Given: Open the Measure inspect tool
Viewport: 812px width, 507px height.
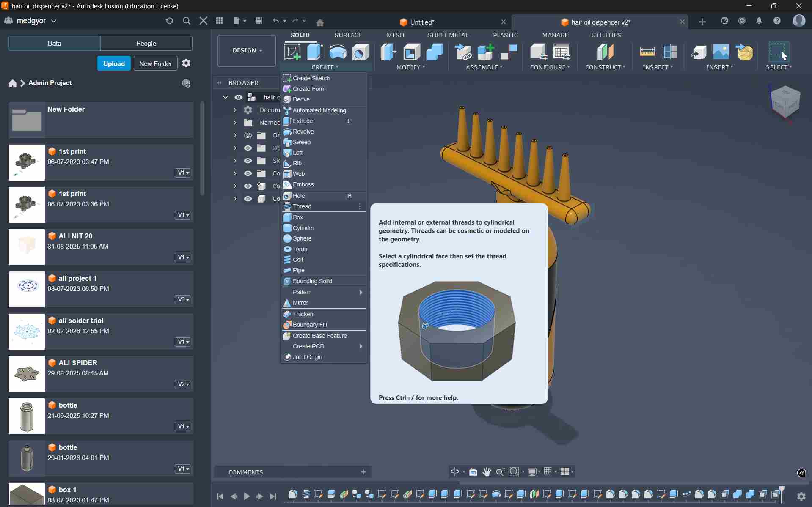Looking at the screenshot, I should click(x=647, y=52).
